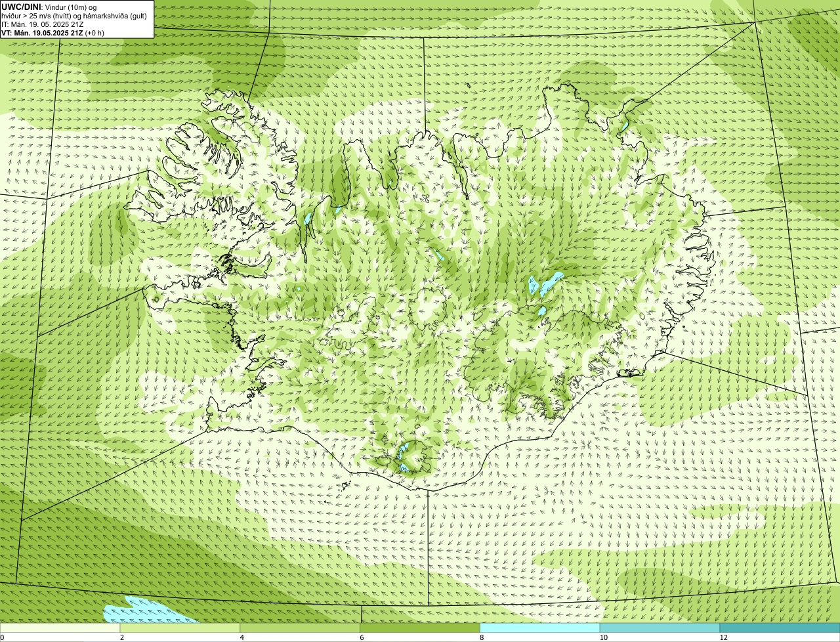Click the 'VT: Mán. 19.05.2025 21Z (+0 h)' line
Screen dimensions: 840x642
[52, 32]
